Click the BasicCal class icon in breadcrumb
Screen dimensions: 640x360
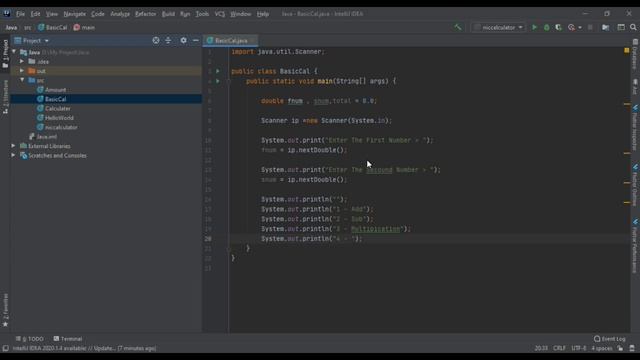(x=41, y=27)
